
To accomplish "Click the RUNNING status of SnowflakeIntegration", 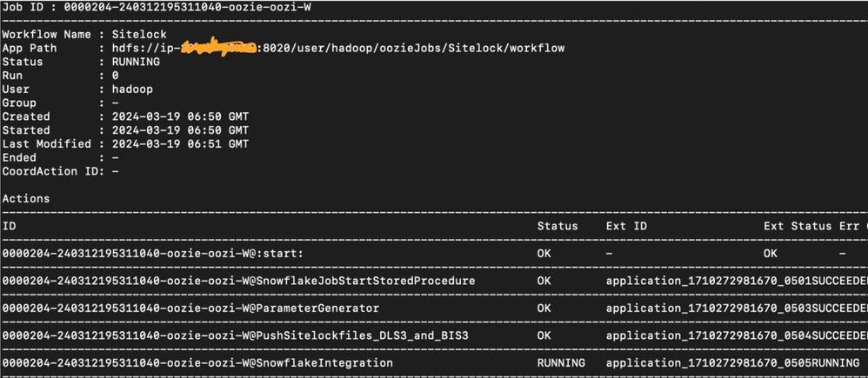I will click(x=561, y=363).
